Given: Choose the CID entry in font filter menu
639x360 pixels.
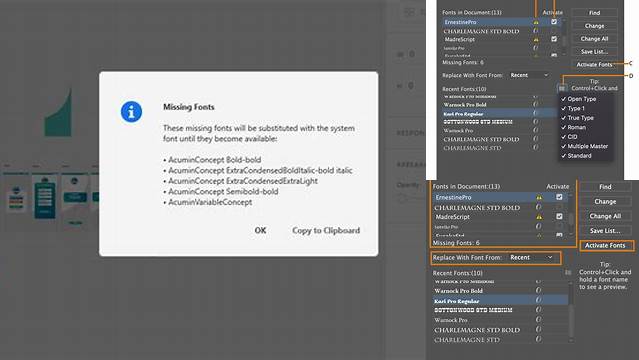Looking at the screenshot, I should coord(569,137).
